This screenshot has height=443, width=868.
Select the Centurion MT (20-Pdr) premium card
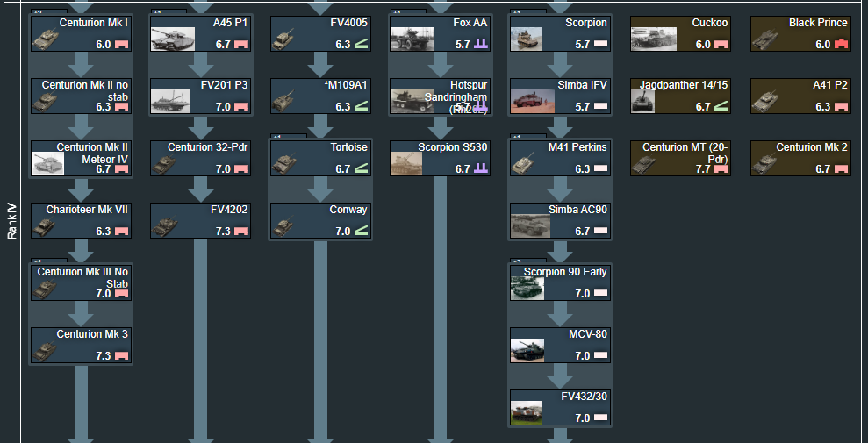pos(681,158)
